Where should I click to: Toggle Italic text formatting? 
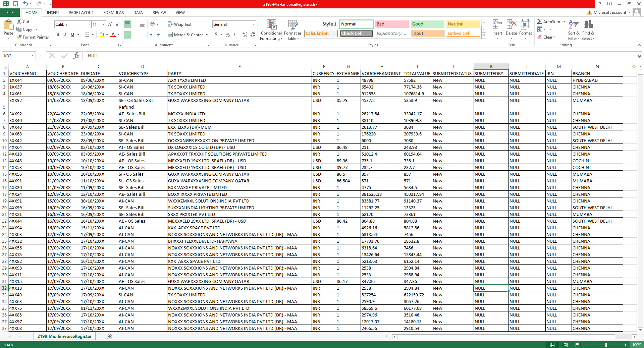[x=65, y=35]
